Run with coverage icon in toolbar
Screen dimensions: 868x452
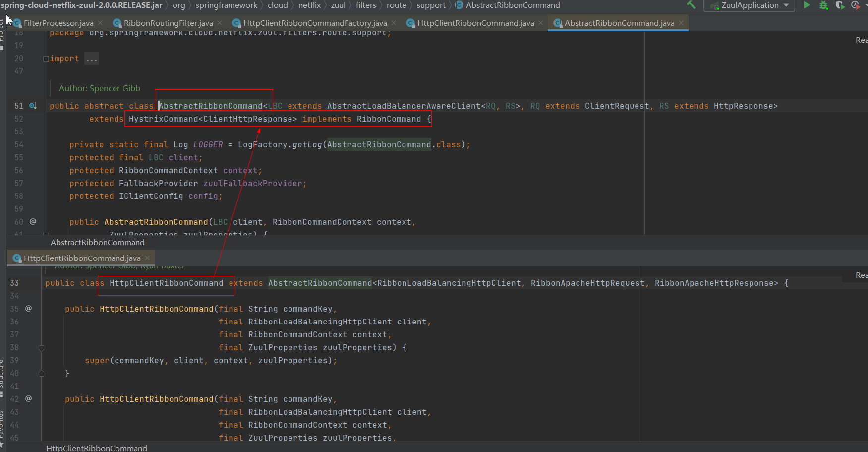point(840,5)
